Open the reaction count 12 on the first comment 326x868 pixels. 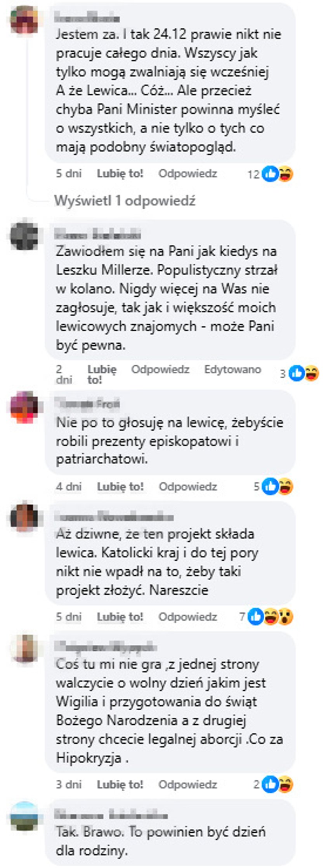[x=253, y=174]
